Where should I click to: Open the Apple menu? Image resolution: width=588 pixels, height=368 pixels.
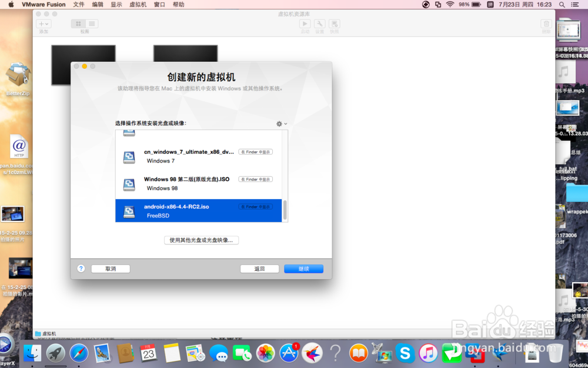click(x=11, y=5)
